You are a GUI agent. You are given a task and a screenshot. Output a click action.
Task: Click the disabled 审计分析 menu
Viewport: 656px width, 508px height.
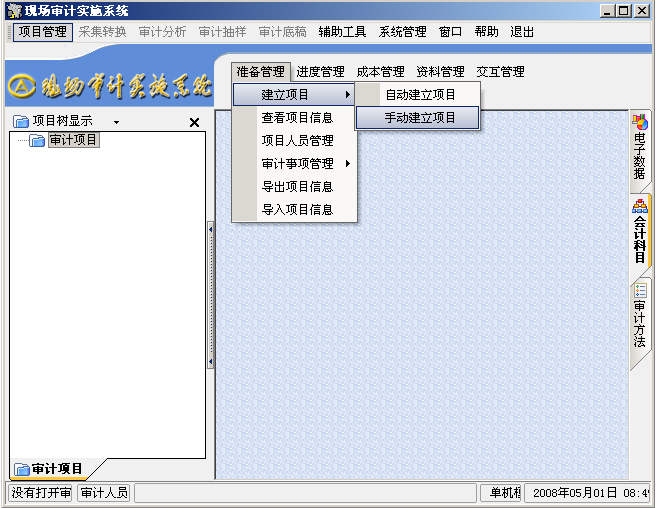[162, 32]
